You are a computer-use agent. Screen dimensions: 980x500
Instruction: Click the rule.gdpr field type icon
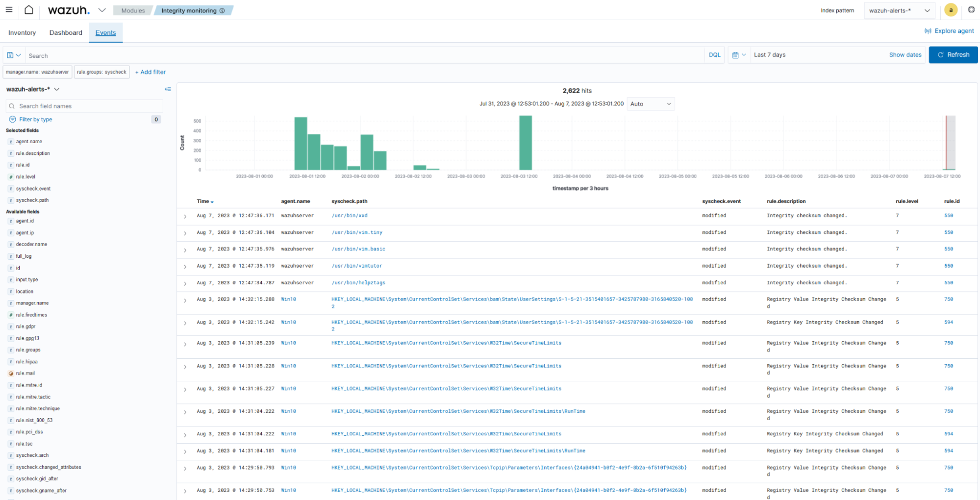(x=11, y=326)
